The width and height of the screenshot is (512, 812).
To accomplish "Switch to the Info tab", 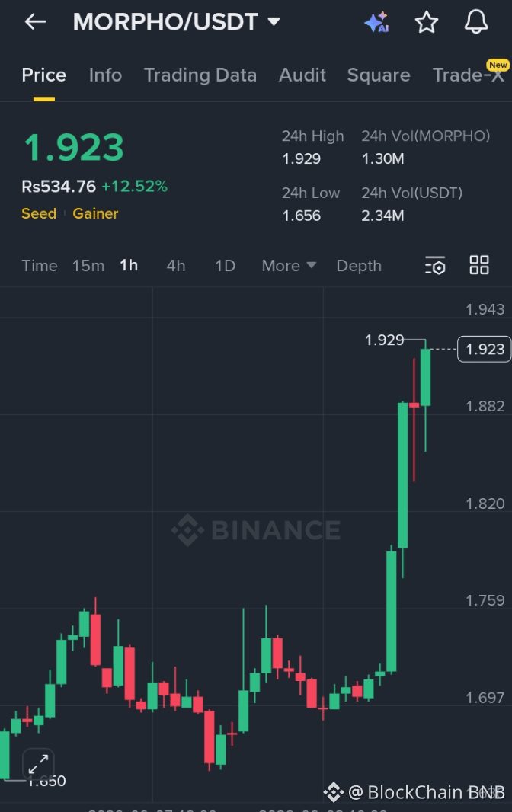I will 105,75.
